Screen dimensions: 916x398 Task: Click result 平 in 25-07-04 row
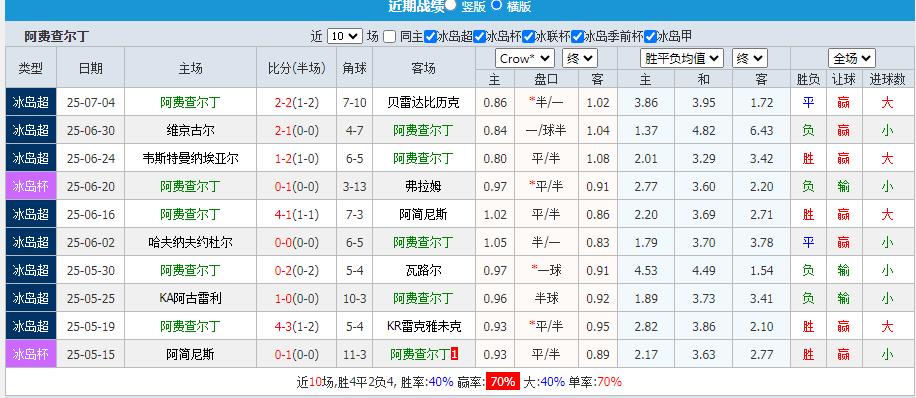808,103
